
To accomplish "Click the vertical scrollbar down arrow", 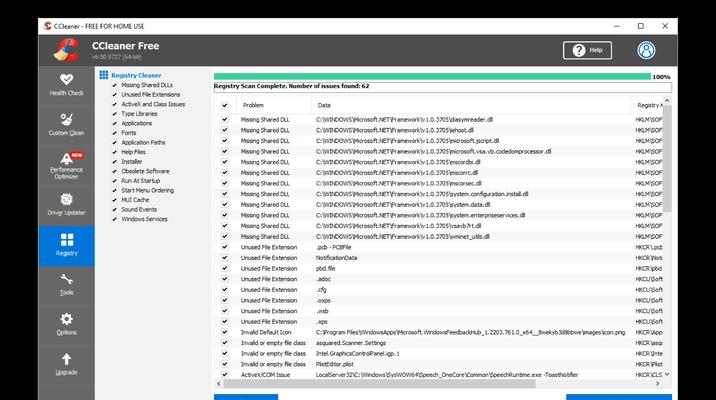I will (x=667, y=374).
